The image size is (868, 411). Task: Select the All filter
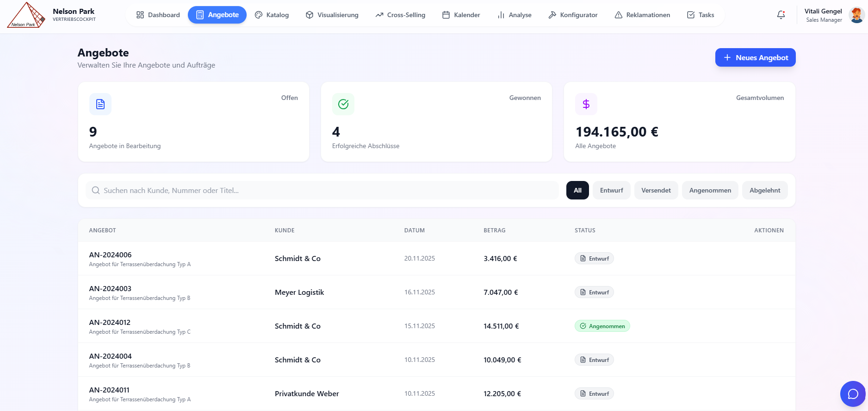[577, 190]
